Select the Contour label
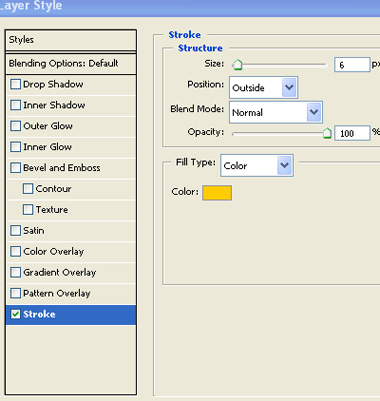The height and width of the screenshot is (401, 380). [53, 189]
